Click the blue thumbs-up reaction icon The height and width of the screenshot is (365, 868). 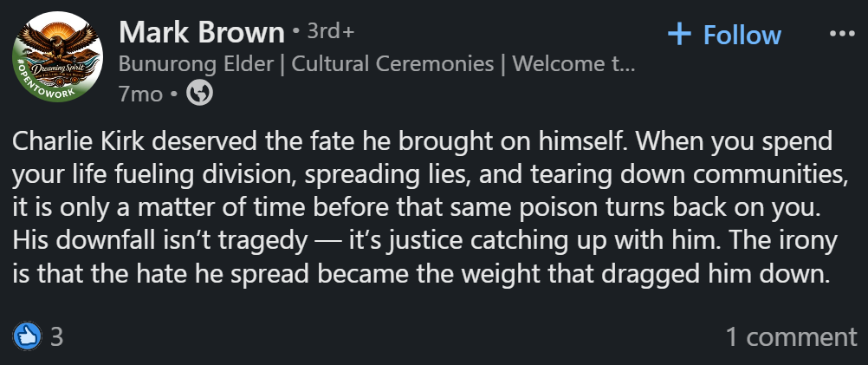27,336
